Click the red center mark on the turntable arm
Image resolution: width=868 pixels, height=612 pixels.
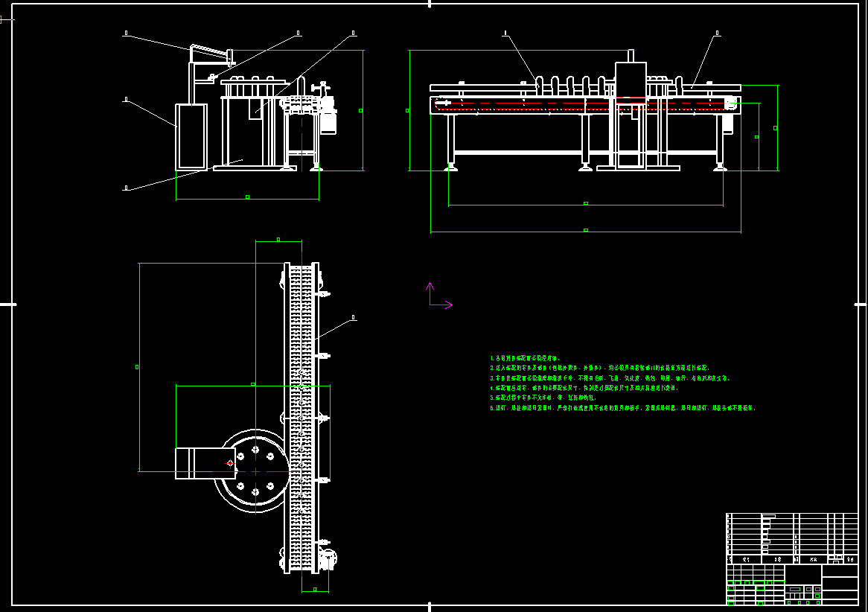(x=230, y=463)
